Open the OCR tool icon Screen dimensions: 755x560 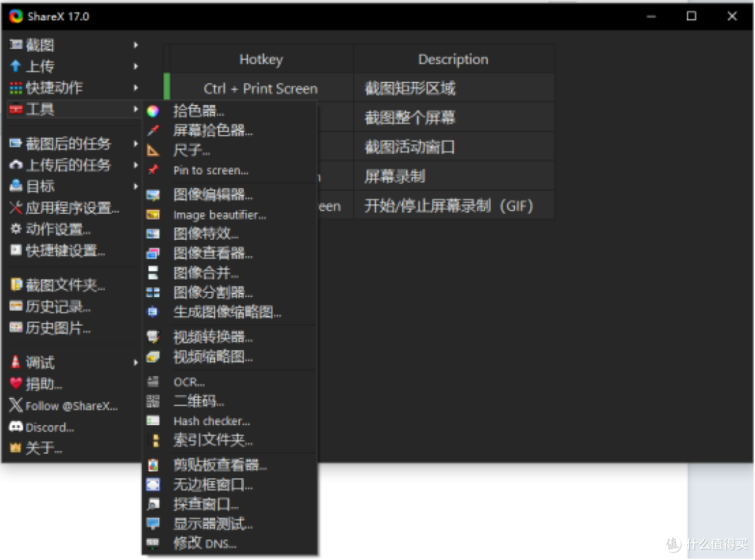click(x=153, y=382)
